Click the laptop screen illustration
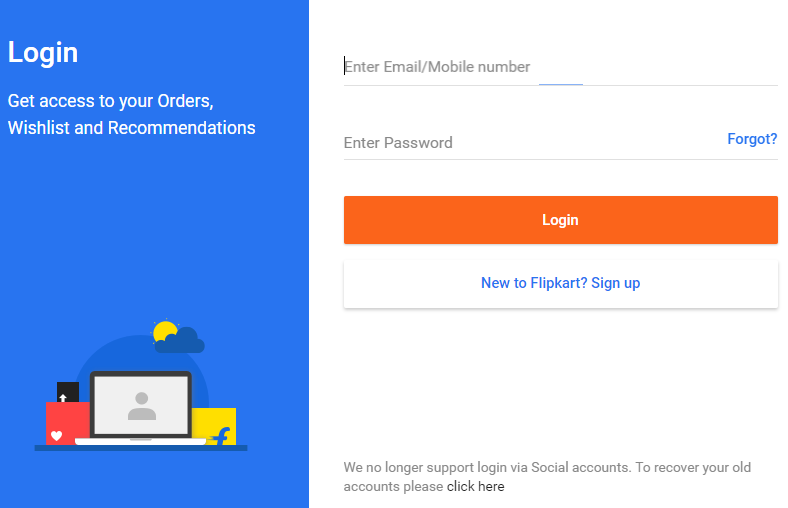The height and width of the screenshot is (508, 788). 141,405
